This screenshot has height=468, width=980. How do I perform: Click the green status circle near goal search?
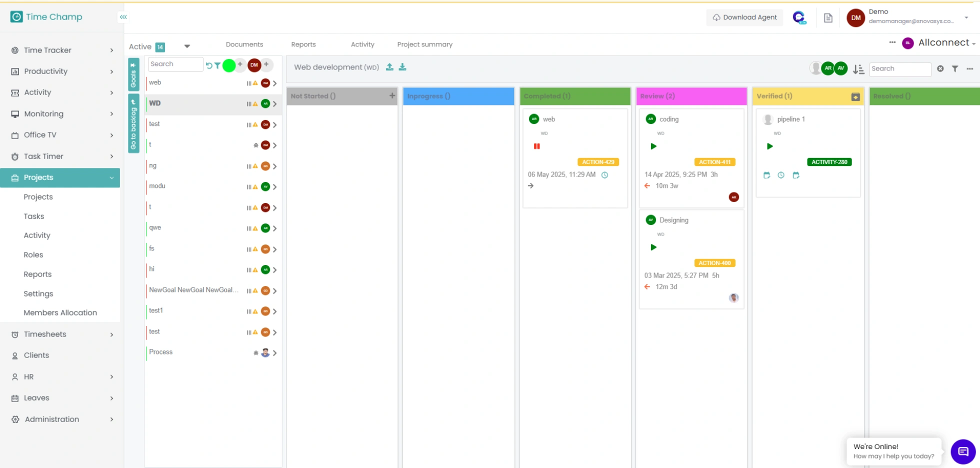pos(228,65)
